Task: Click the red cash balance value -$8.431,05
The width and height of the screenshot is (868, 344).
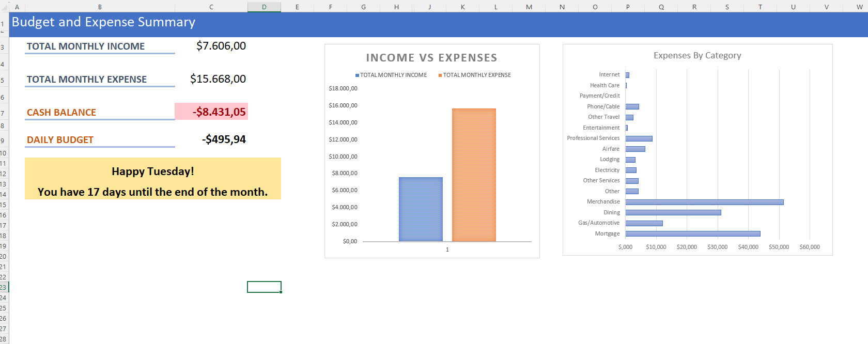Action: pos(219,112)
